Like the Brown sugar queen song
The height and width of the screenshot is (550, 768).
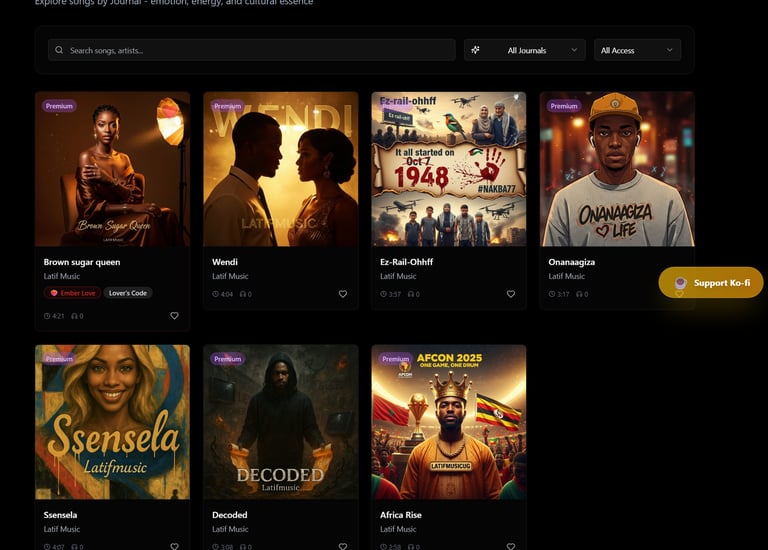point(174,316)
